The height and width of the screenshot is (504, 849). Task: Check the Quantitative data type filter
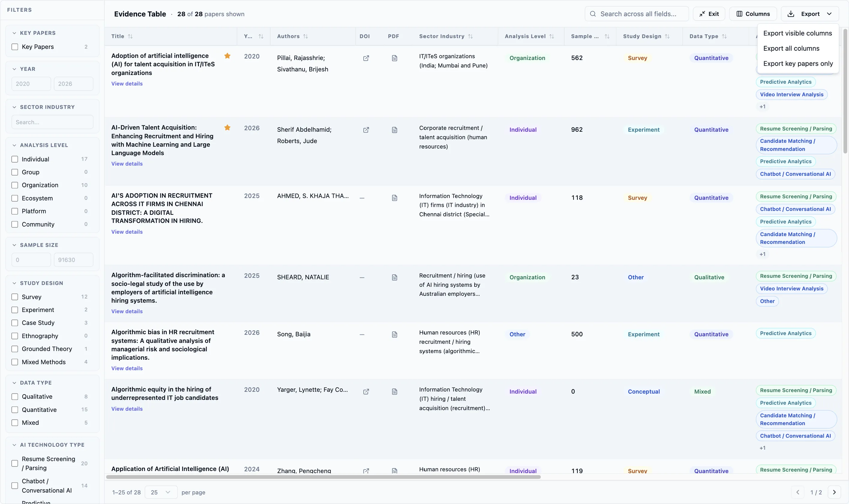coord(15,409)
